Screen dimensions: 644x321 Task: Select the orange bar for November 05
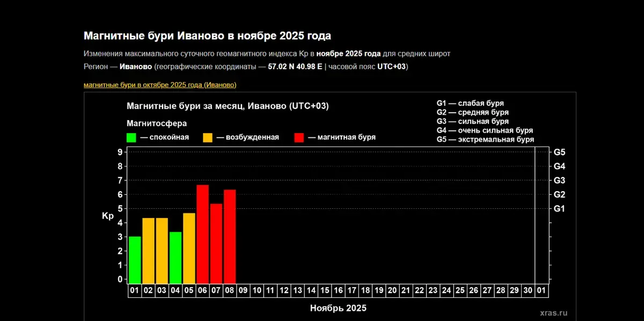point(189,248)
